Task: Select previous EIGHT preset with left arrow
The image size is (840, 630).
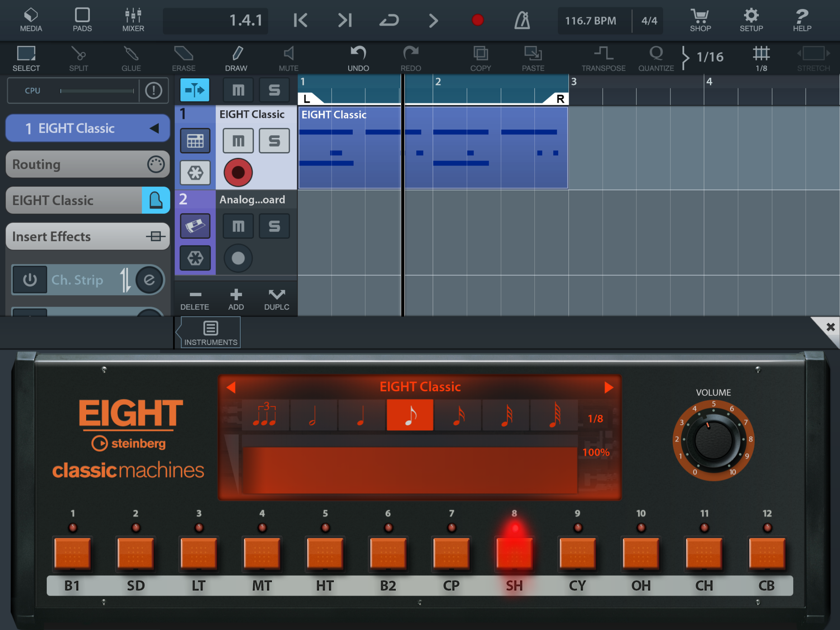Action: tap(231, 388)
